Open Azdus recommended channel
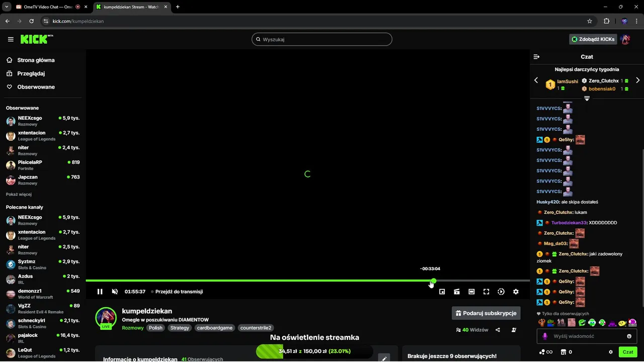The height and width of the screenshot is (362, 644). pyautogui.click(x=43, y=279)
